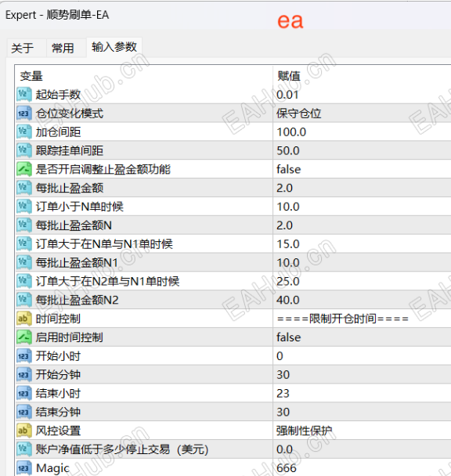Select the 风控设置 variable name
The height and width of the screenshot is (476, 451).
click(x=58, y=431)
